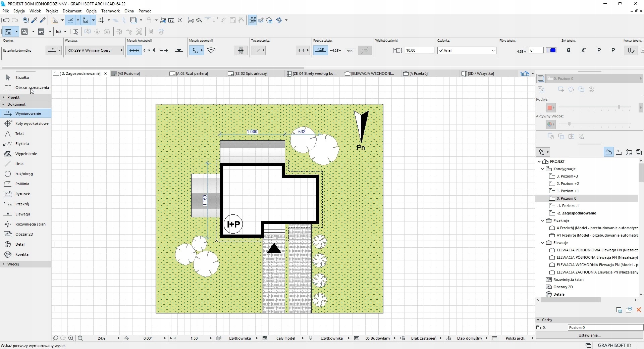
Task: Collapse the Kondygnacje tree node
Action: pyautogui.click(x=543, y=169)
